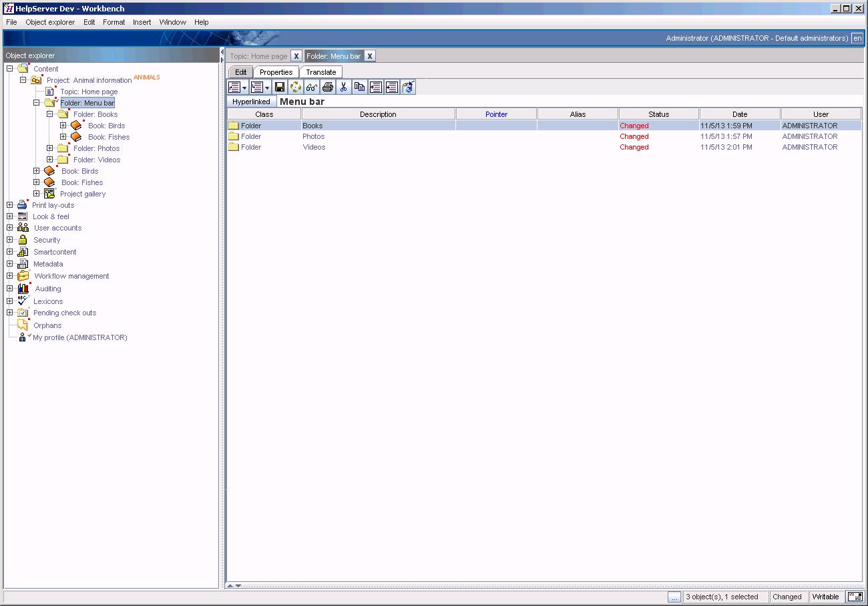Click the Look & feel icon
Image resolution: width=868 pixels, height=606 pixels.
coord(23,216)
